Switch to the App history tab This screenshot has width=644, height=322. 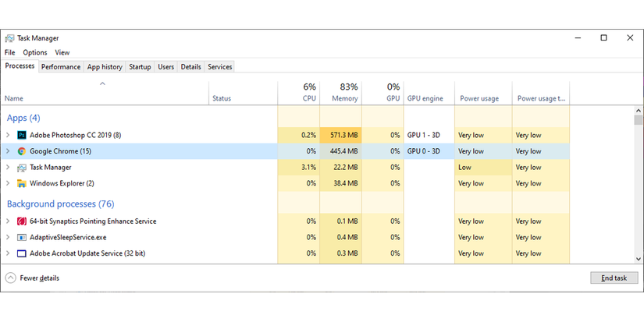tap(105, 67)
